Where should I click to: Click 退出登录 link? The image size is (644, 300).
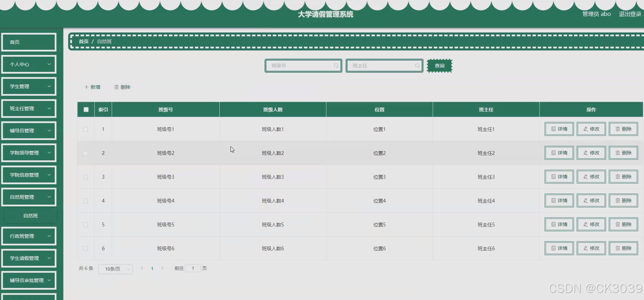tap(630, 14)
